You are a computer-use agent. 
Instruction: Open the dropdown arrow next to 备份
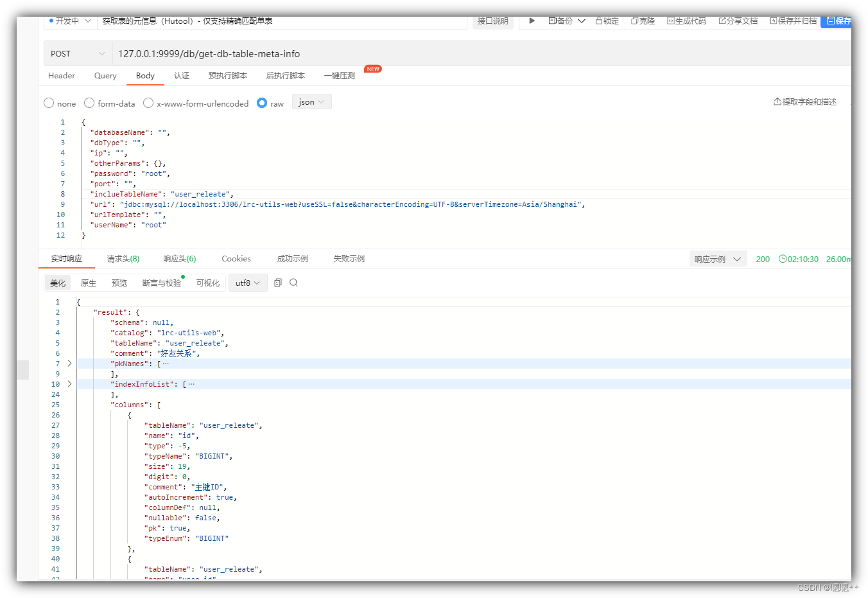click(x=582, y=21)
